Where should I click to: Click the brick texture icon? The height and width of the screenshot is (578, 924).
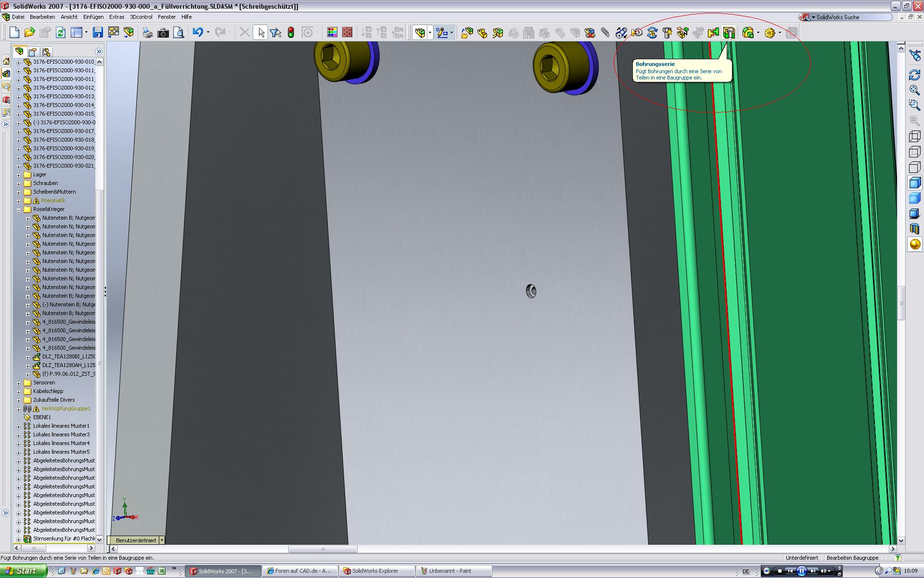[x=347, y=33]
